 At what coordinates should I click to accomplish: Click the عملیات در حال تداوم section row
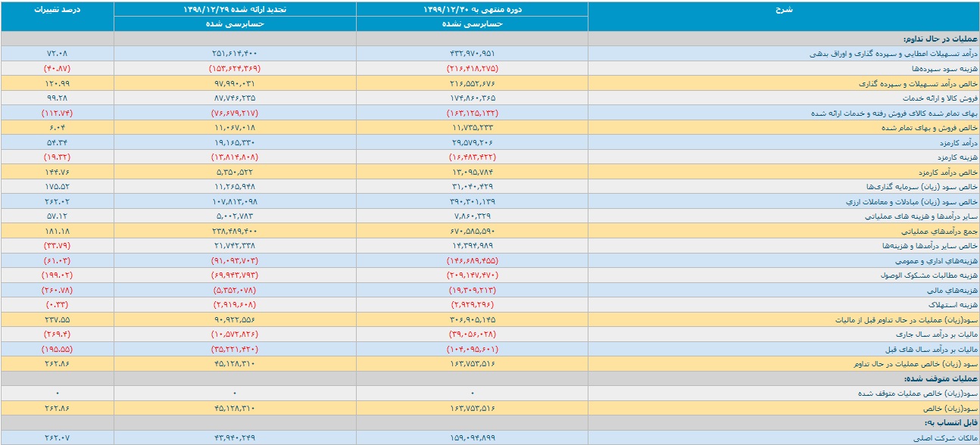pos(490,39)
